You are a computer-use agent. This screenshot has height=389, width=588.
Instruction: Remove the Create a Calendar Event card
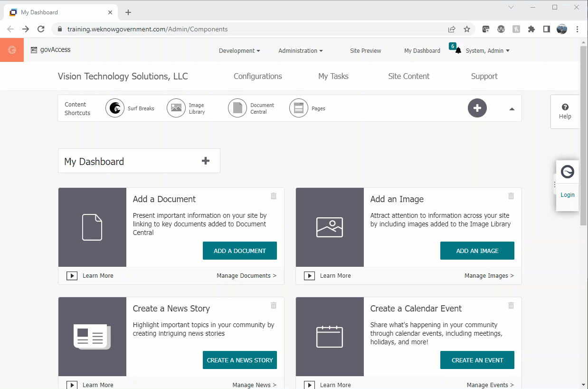coord(511,305)
